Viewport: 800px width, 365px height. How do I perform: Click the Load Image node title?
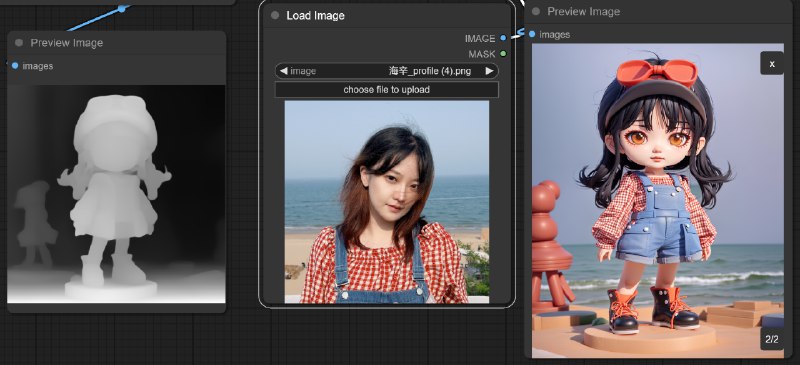(315, 16)
